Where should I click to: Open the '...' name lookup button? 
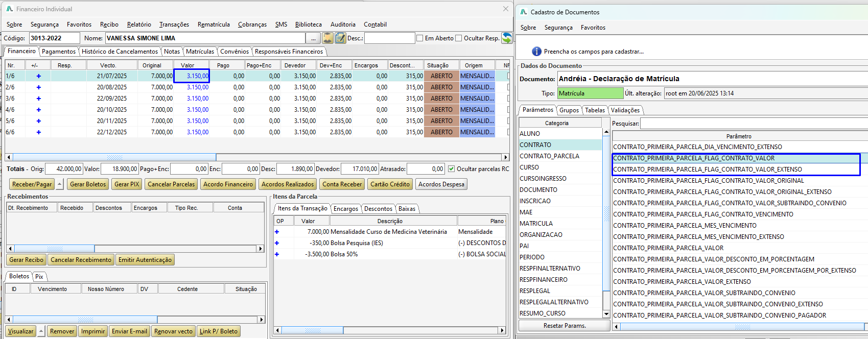pos(313,38)
